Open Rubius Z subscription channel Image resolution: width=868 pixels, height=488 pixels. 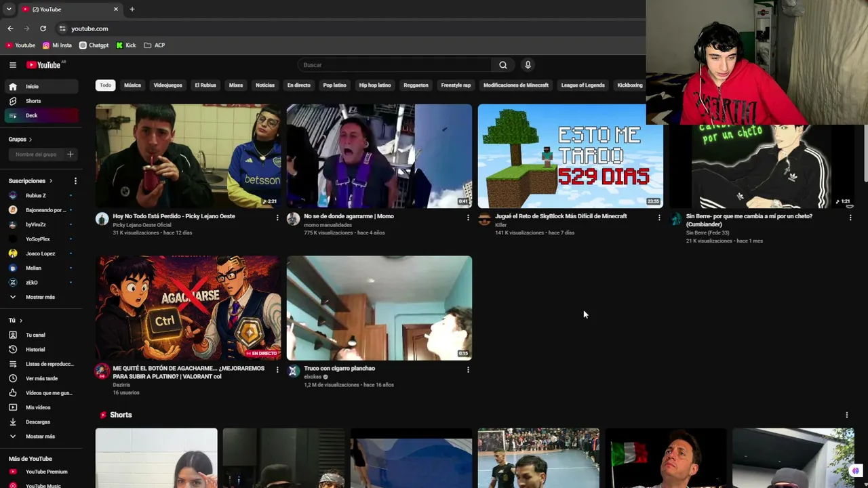pos(41,196)
